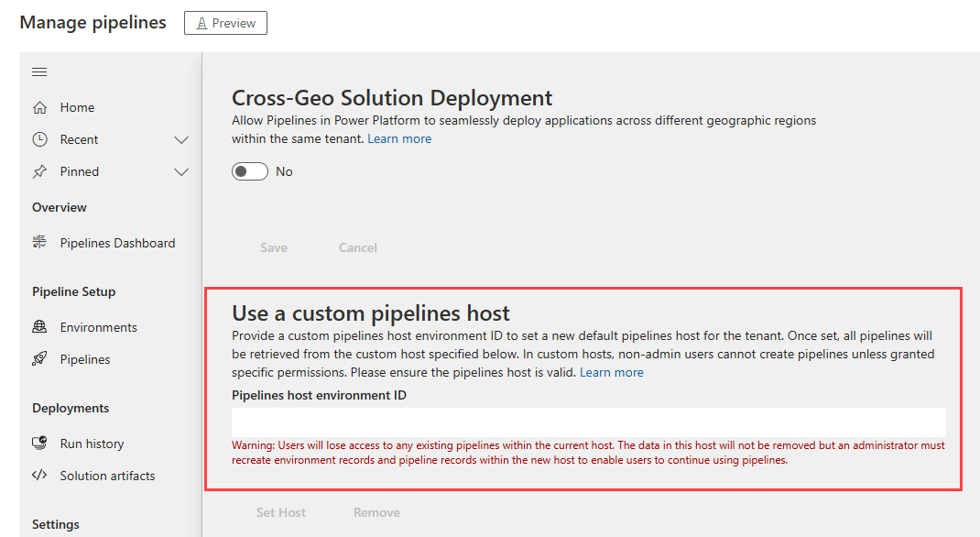Viewport: 980px width, 537px height.
Task: Click the Remove button
Action: coord(376,512)
